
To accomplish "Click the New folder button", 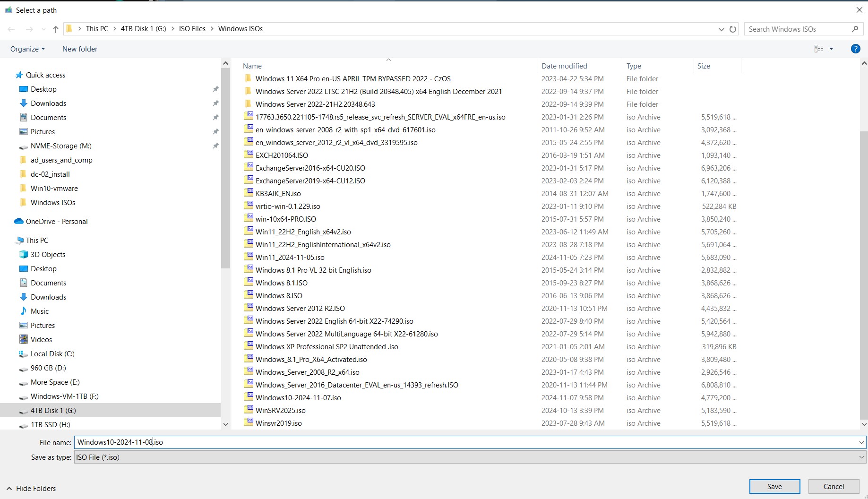I will 80,49.
